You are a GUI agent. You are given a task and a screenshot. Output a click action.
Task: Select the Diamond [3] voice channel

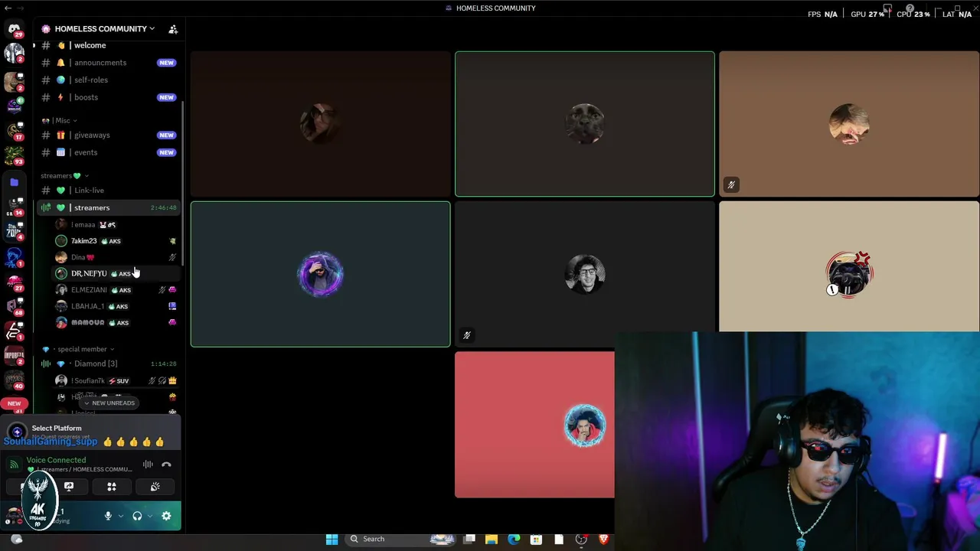pyautogui.click(x=108, y=364)
